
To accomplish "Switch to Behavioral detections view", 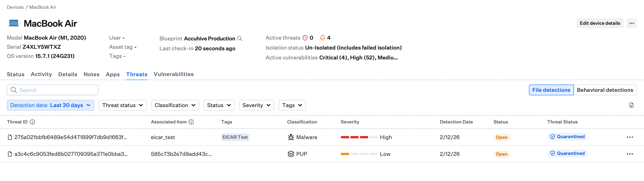I will coord(605,90).
